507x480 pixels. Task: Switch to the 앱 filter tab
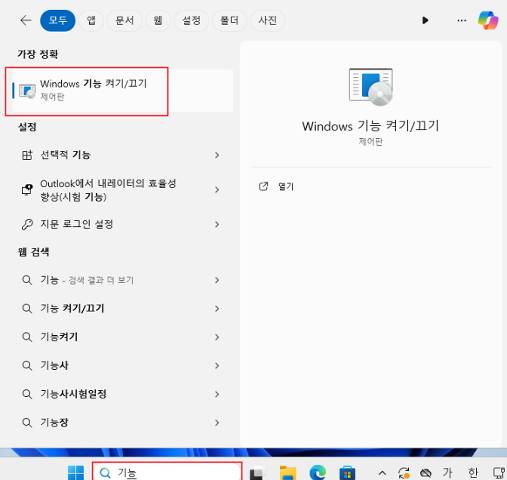tap(91, 20)
